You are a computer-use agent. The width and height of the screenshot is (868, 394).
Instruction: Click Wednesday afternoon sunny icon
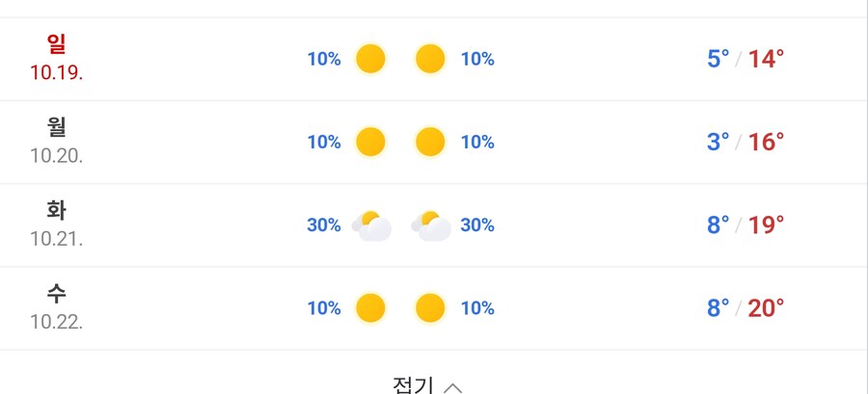tap(430, 308)
